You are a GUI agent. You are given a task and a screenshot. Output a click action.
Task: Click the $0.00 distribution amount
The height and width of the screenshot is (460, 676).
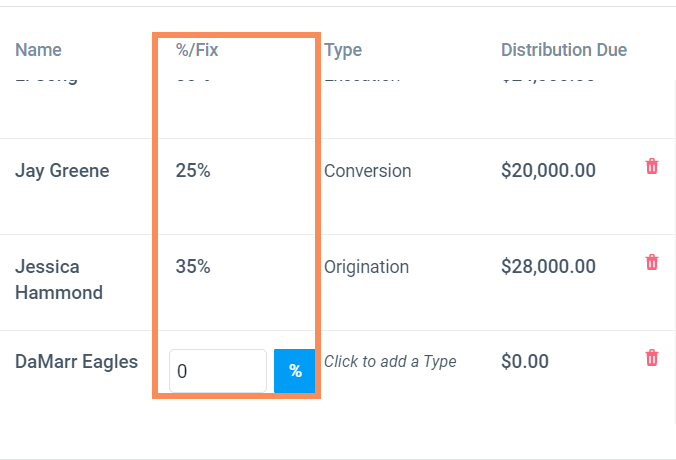[x=525, y=362]
